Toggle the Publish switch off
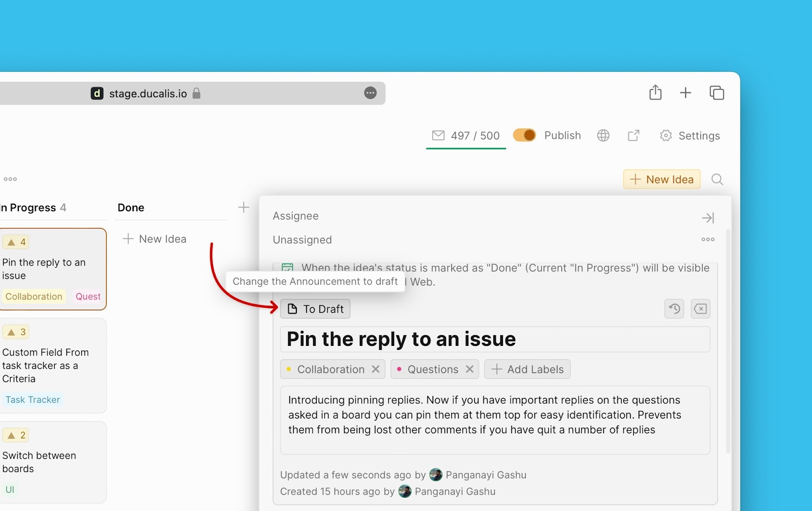The width and height of the screenshot is (812, 511). pyautogui.click(x=524, y=135)
